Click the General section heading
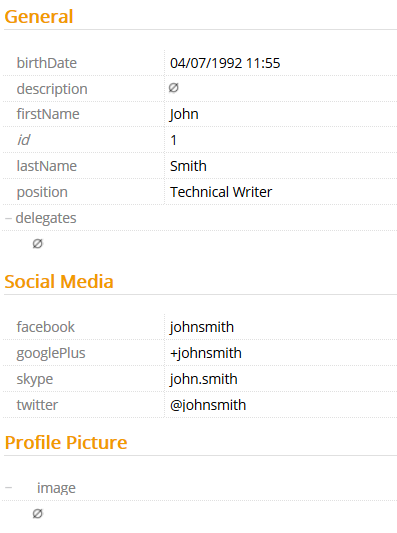397x533 pixels. pyautogui.click(x=39, y=17)
